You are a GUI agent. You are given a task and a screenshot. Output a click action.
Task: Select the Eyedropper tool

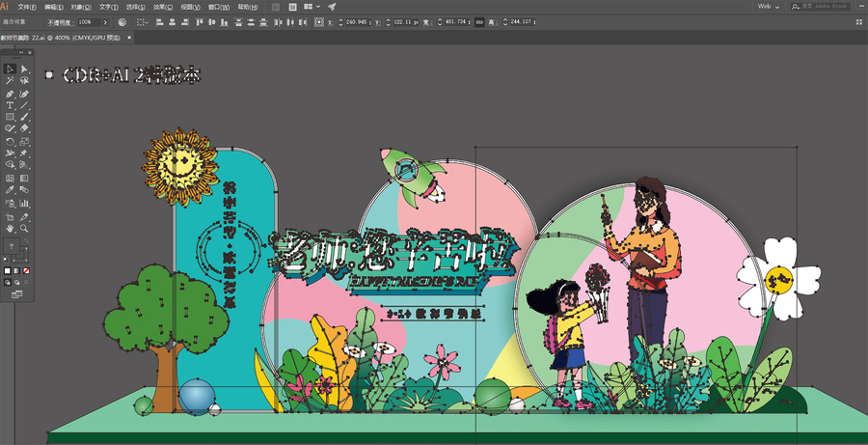point(10,189)
